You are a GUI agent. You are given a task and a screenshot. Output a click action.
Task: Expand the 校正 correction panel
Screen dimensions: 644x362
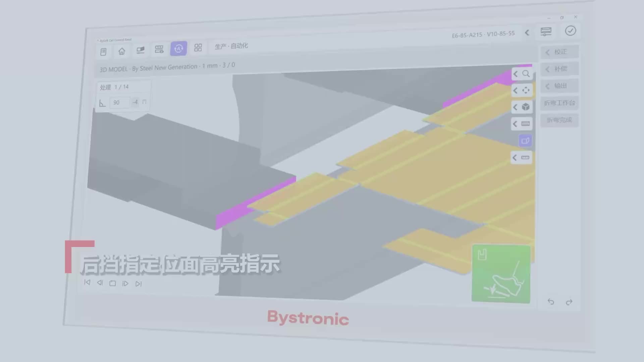559,52
